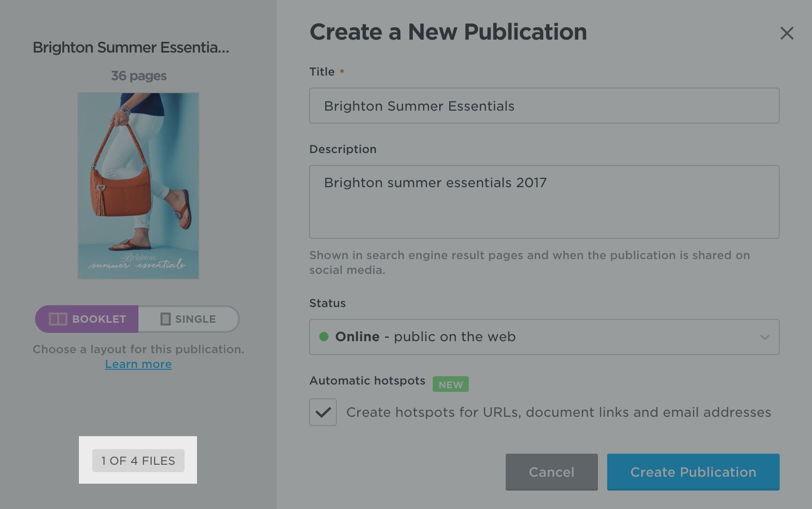The height and width of the screenshot is (509, 812).
Task: Click the '1 OF 4 FILES' indicator
Action: click(138, 461)
